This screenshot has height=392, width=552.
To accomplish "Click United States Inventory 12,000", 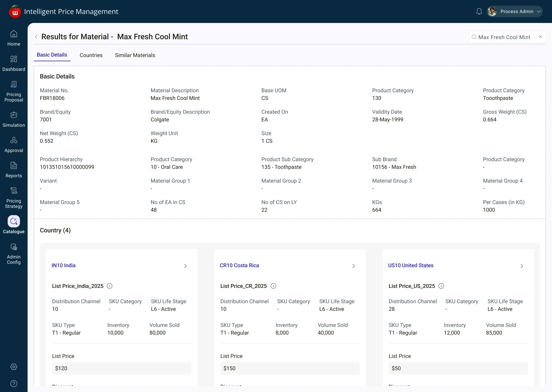I will (452, 333).
